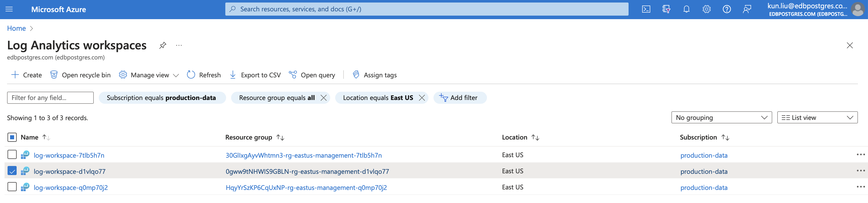Open log-workspace-q0mp70j2 link
Viewport: 868px width, 203px height.
(71, 188)
